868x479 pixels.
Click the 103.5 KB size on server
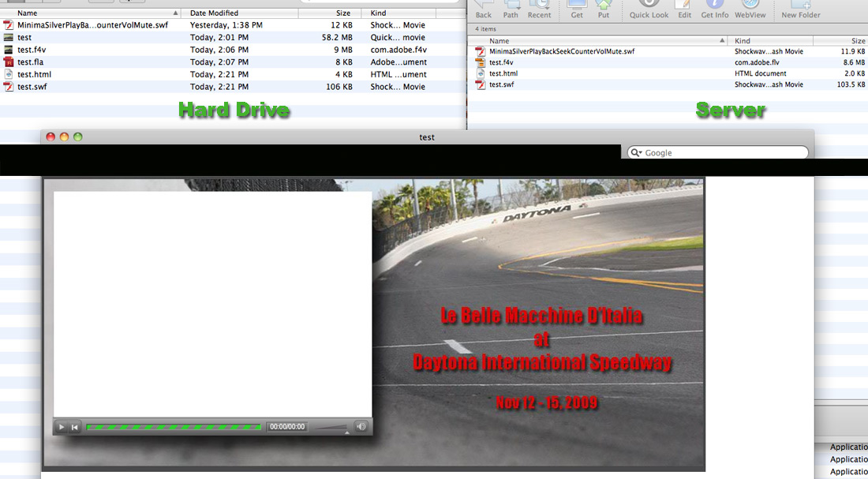point(852,84)
